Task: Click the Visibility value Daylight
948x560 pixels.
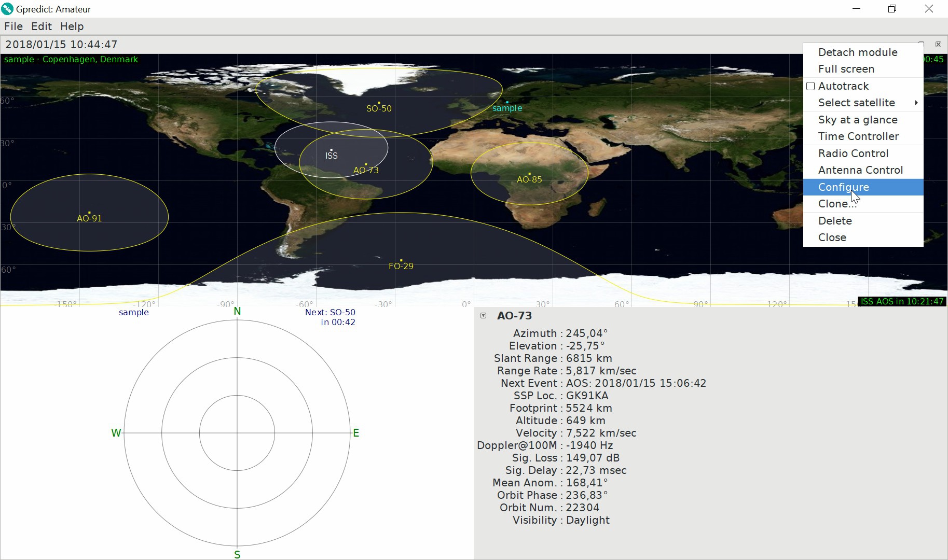Action: pyautogui.click(x=587, y=520)
